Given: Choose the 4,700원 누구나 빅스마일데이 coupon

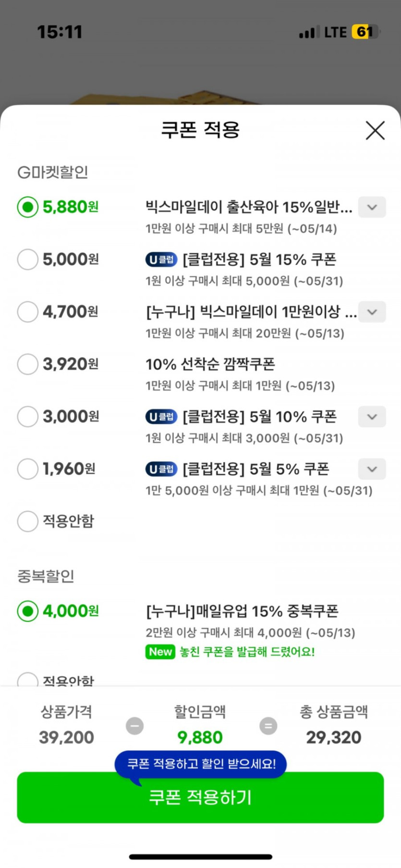Looking at the screenshot, I should pyautogui.click(x=28, y=312).
